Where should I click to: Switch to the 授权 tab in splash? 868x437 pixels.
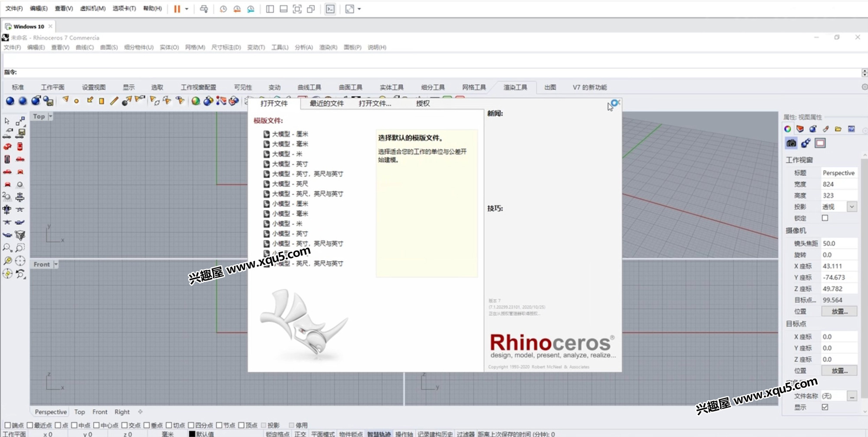pos(423,103)
